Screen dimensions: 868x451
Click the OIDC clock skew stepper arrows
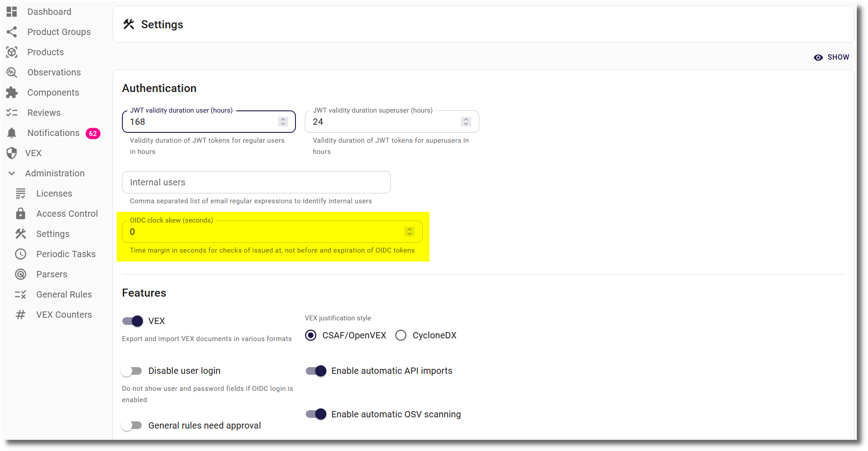coord(409,232)
